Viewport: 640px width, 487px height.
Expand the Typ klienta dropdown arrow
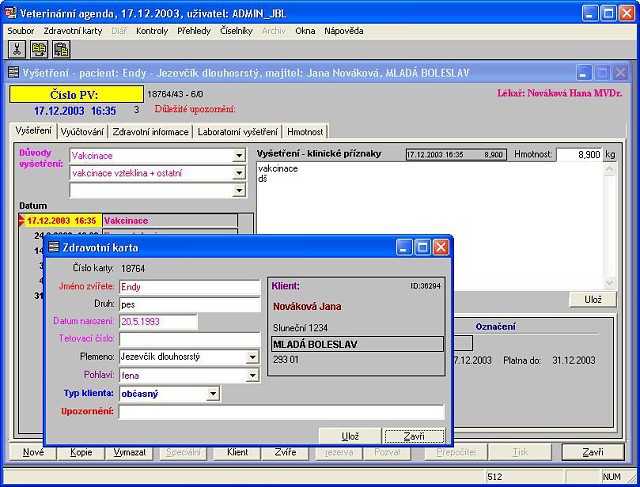pyautogui.click(x=213, y=394)
